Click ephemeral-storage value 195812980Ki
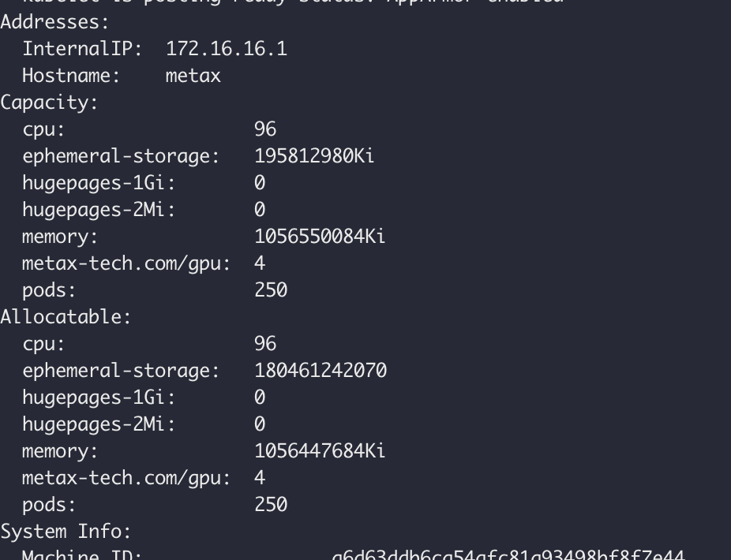Image resolution: width=731 pixels, height=560 pixels. point(313,156)
